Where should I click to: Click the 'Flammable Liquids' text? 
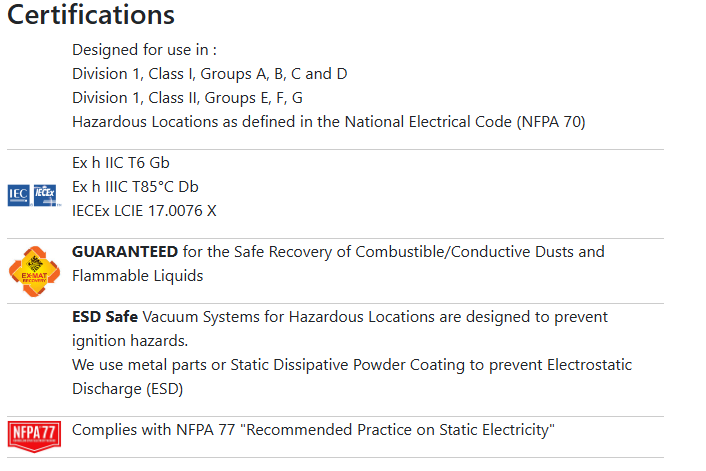[x=138, y=276]
